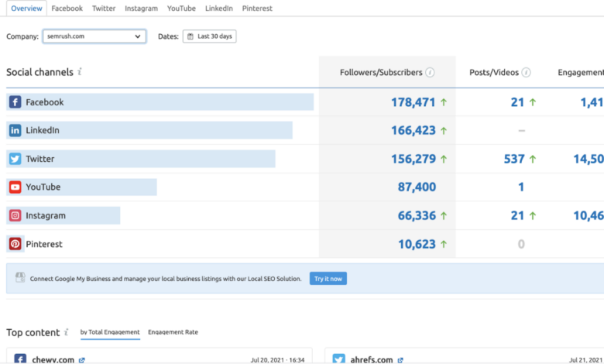Open the Pinterest tab

[x=256, y=9]
